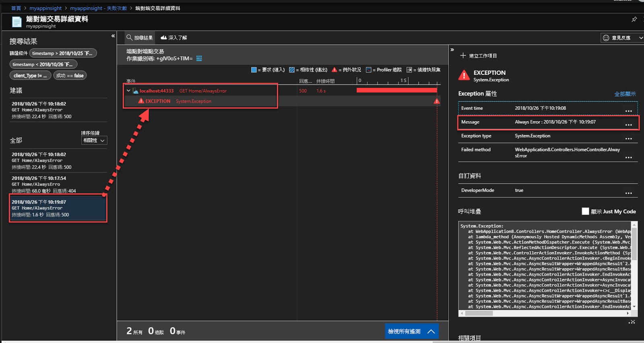Open the 搜尋結果 tab

(x=140, y=37)
